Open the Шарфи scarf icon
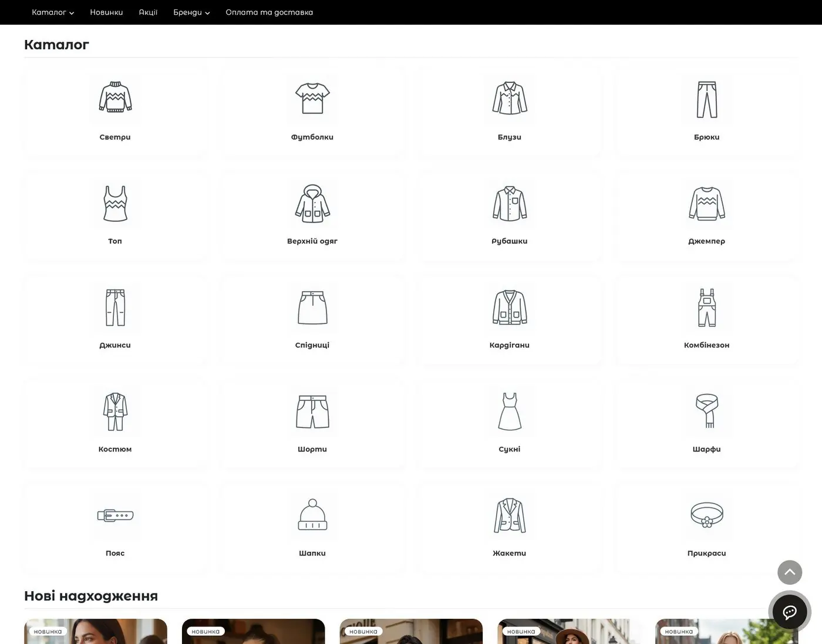This screenshot has height=644, width=822. (x=706, y=411)
